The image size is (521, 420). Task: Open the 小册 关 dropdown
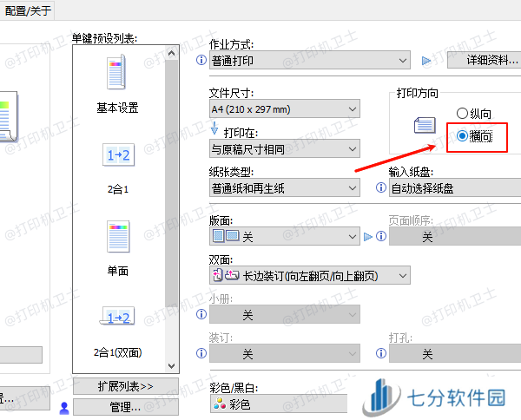click(285, 314)
